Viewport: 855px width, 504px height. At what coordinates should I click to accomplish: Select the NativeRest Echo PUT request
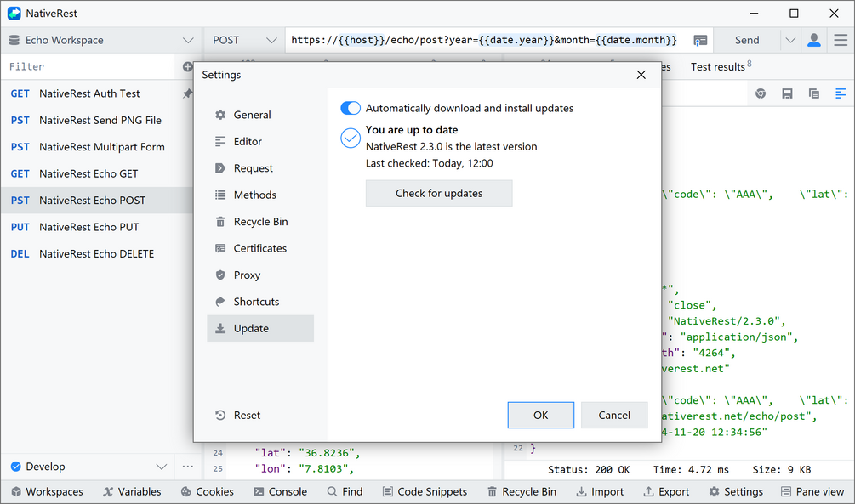point(97,227)
